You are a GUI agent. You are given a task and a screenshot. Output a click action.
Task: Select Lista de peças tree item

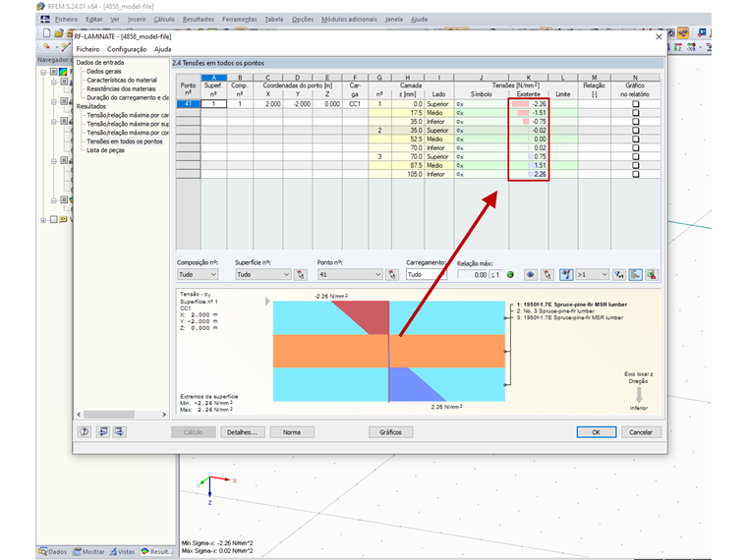[105, 150]
